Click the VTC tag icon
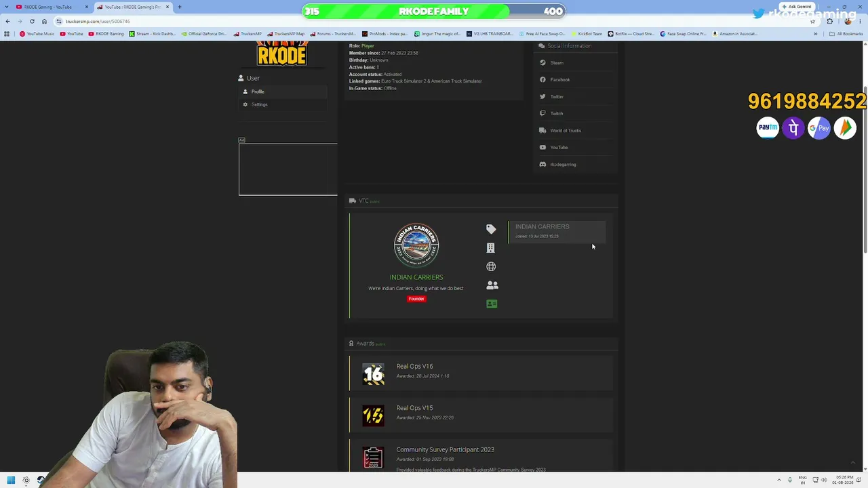868x488 pixels. (491, 229)
